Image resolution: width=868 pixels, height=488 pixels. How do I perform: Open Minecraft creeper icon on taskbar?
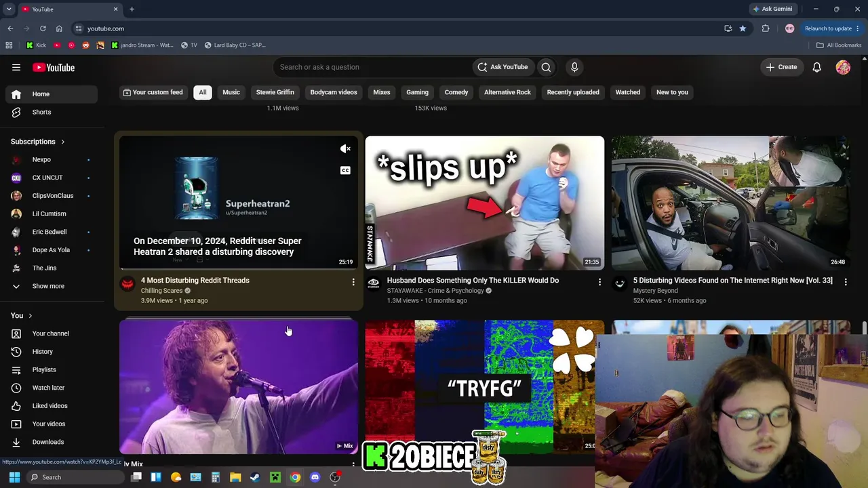coord(275,477)
